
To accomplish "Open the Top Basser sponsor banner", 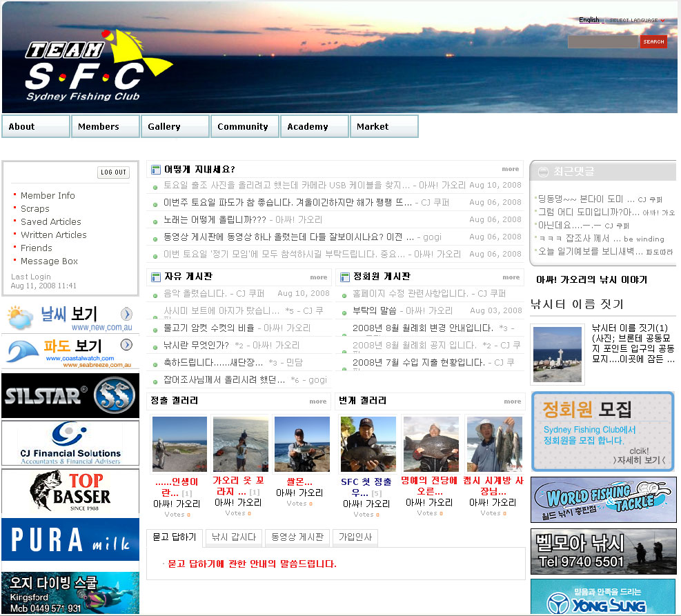I will click(x=70, y=491).
